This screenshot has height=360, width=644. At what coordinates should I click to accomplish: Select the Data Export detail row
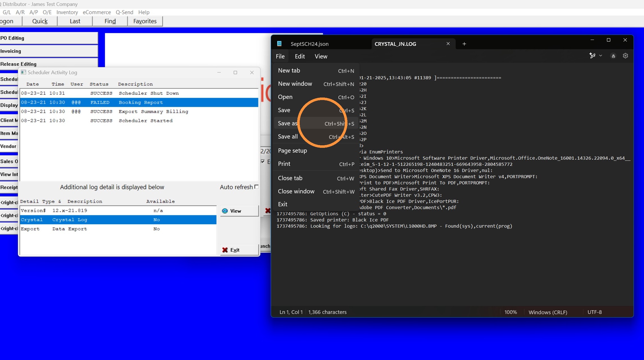[x=118, y=229]
